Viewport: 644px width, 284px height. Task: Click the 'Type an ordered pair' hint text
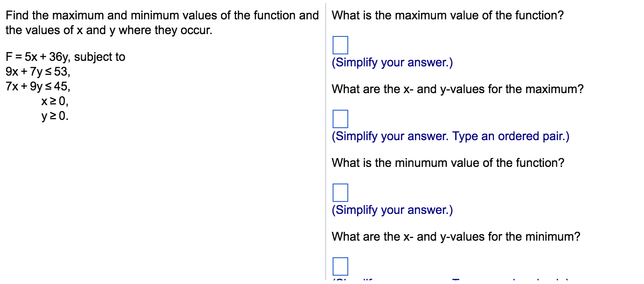[x=510, y=136]
